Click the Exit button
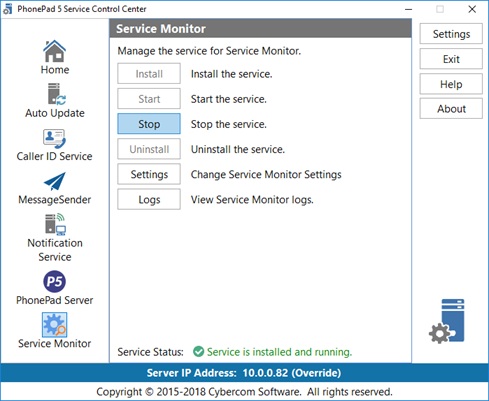This screenshot has height=401, width=489. [451, 59]
